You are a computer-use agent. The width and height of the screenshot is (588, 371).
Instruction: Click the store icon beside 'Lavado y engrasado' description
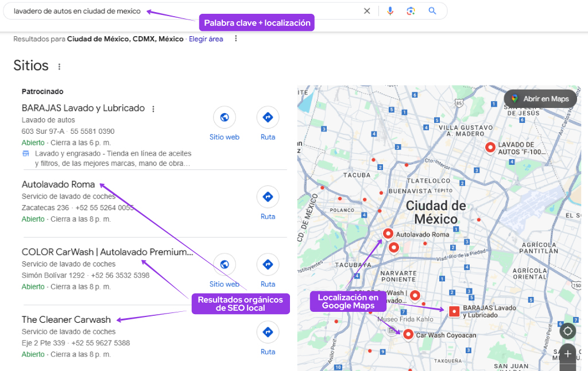pyautogui.click(x=26, y=153)
